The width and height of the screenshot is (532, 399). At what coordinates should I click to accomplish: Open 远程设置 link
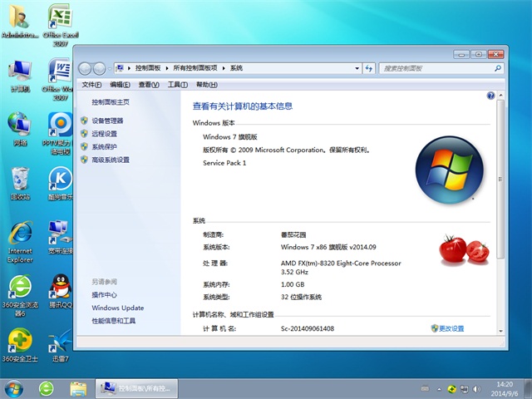[104, 134]
